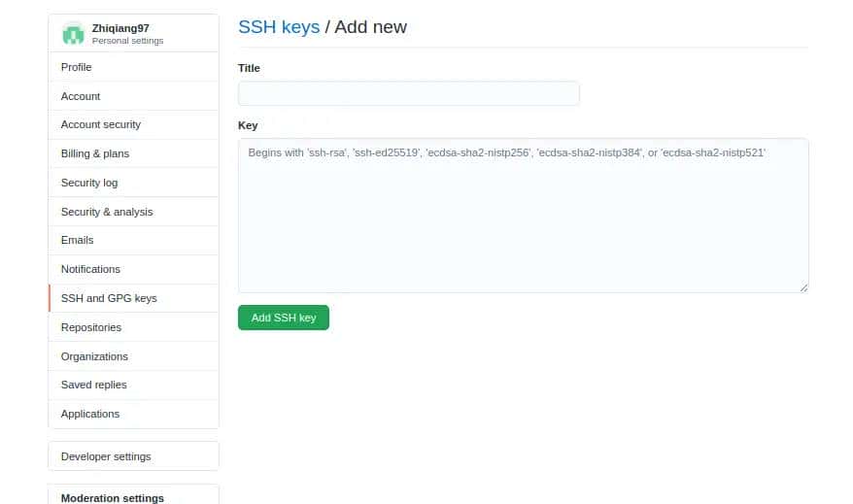The height and width of the screenshot is (504, 853).
Task: Open the Profile settings page
Action: [76, 67]
